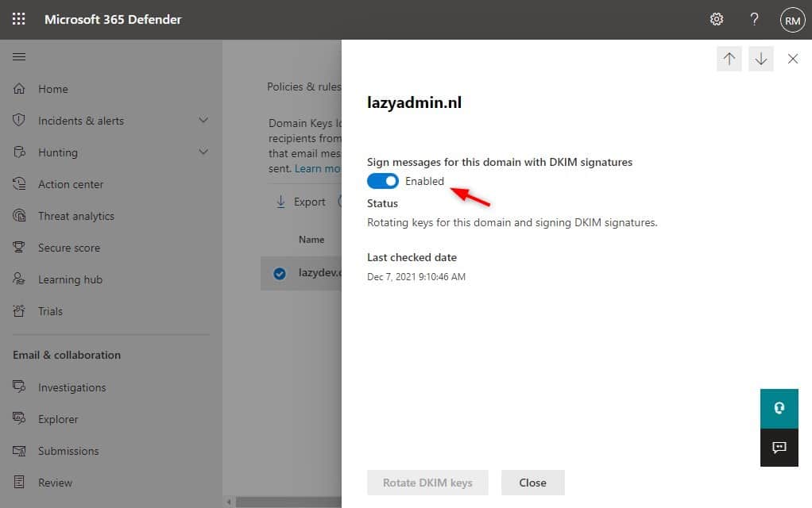The height and width of the screenshot is (508, 812).
Task: Open Home in the navigation
Action: (52, 89)
